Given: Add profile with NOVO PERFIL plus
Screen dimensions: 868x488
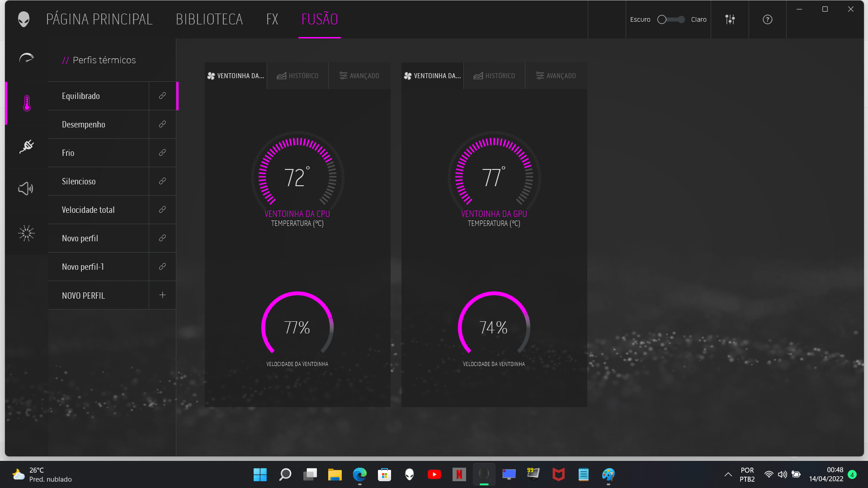Looking at the screenshot, I should pyautogui.click(x=162, y=295).
